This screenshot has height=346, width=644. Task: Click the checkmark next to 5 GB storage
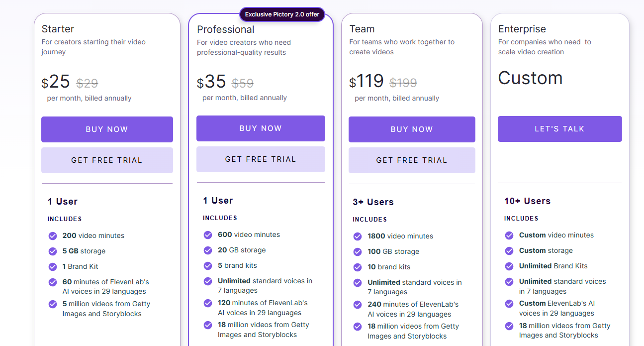53,251
